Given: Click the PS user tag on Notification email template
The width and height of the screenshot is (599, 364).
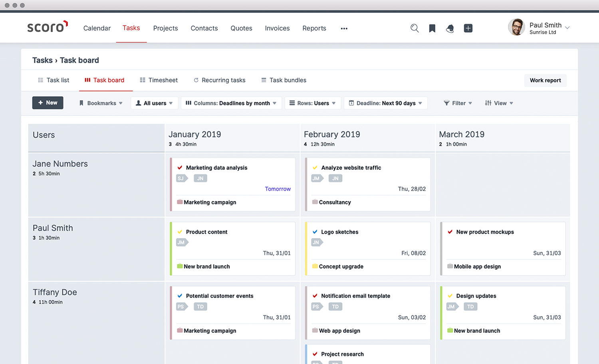Looking at the screenshot, I should [x=317, y=307].
